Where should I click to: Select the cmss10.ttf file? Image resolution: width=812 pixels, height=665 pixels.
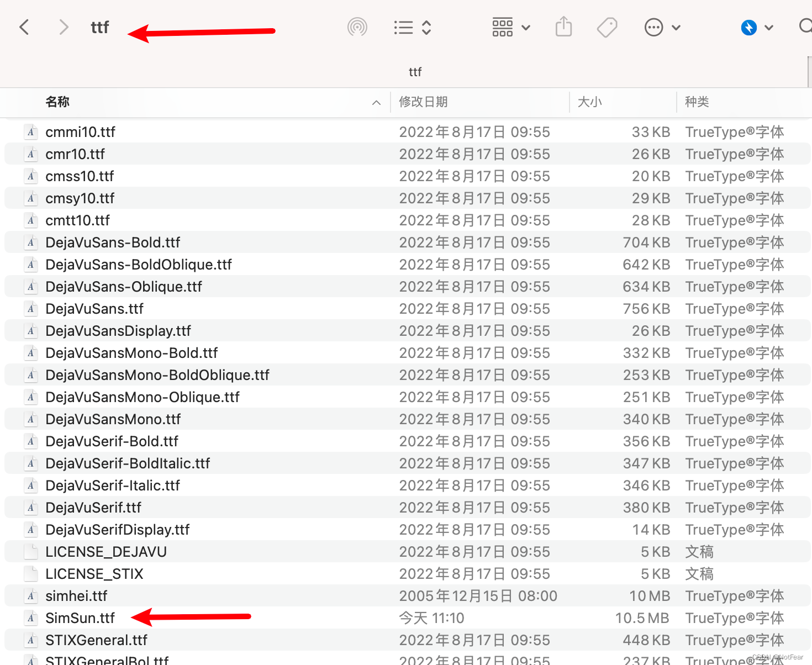408,176
